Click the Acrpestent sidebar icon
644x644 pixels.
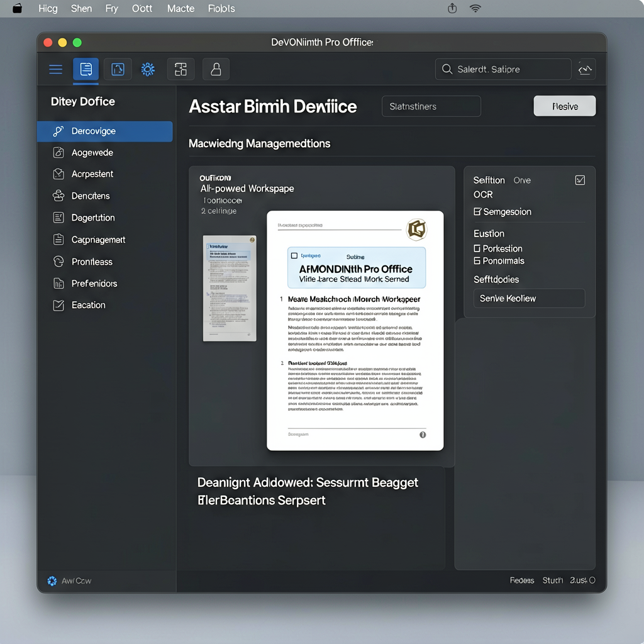[58, 174]
